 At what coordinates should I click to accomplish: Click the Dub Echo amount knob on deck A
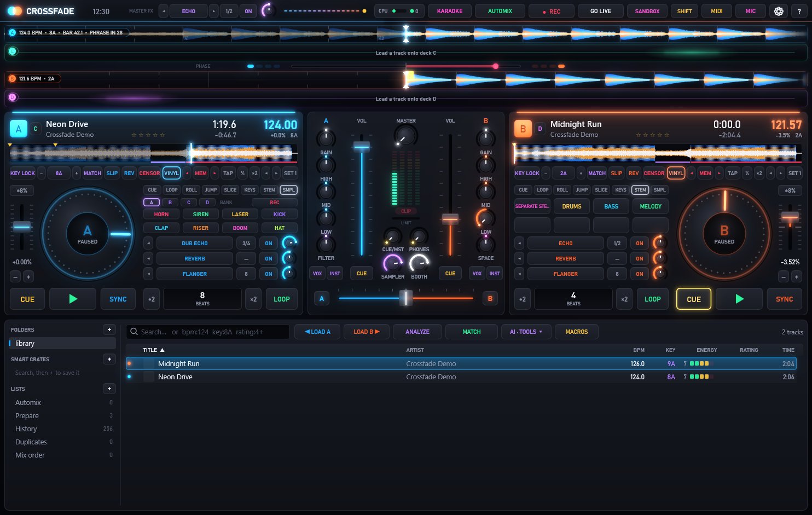coord(289,243)
